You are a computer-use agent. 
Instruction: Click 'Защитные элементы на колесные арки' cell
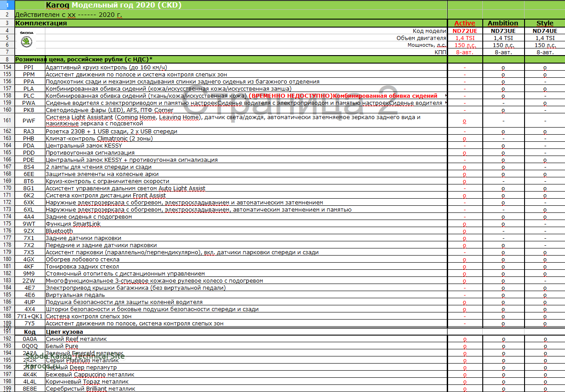(x=246, y=174)
